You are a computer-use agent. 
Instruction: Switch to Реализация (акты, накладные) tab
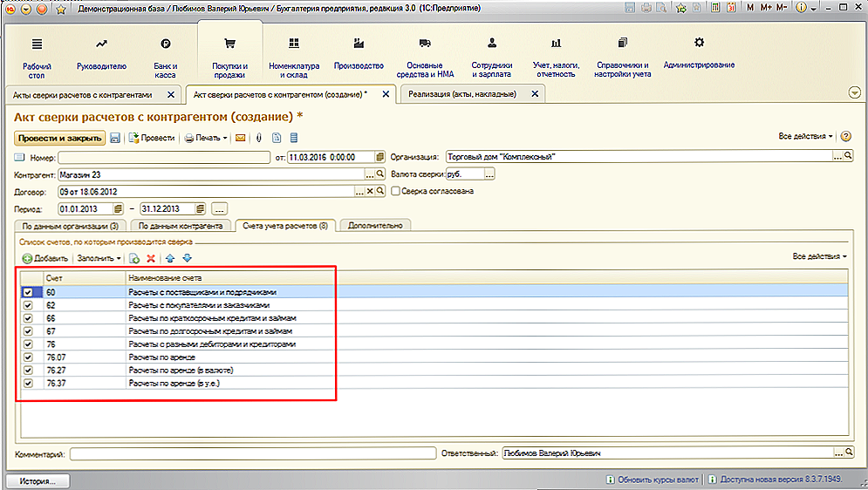[462, 94]
